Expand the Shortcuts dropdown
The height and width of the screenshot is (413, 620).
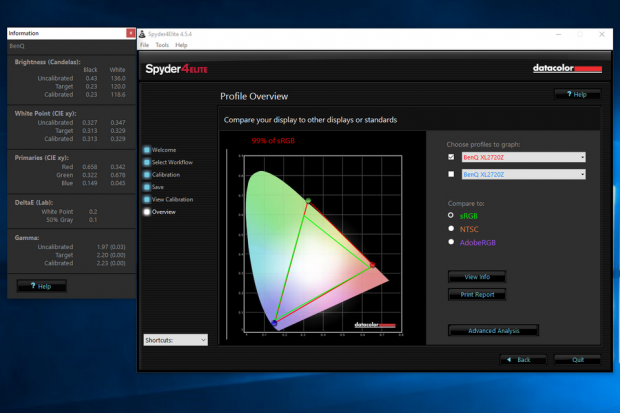203,340
